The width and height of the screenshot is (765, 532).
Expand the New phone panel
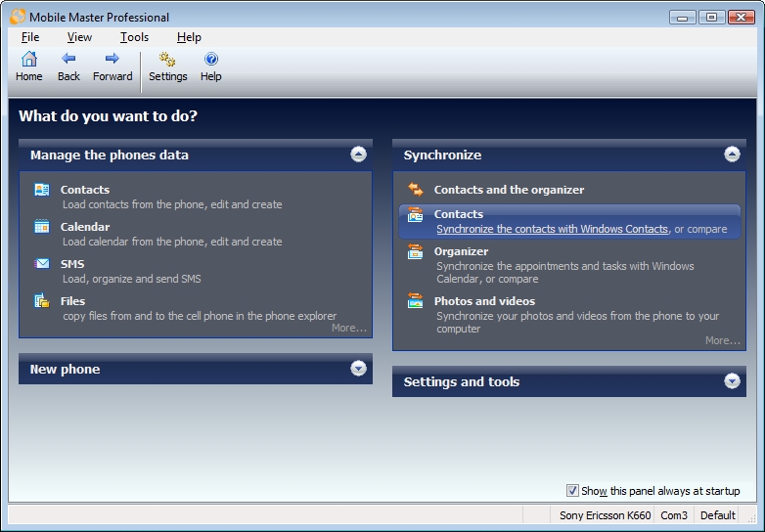[x=358, y=369]
